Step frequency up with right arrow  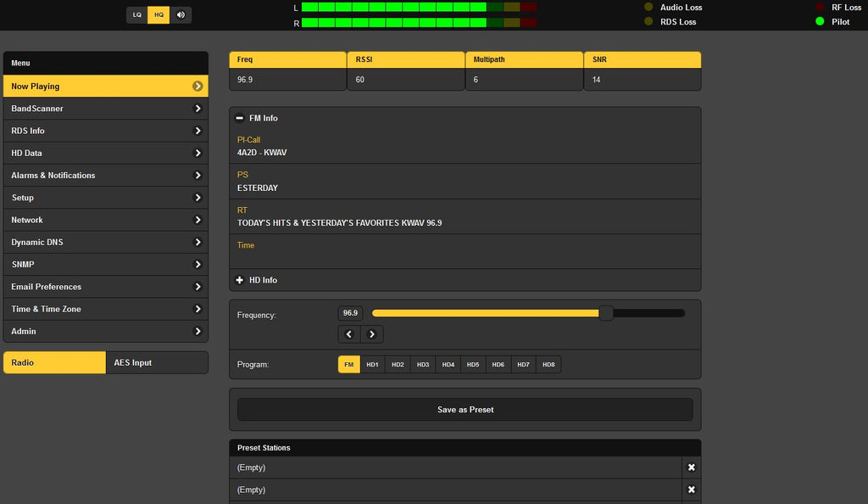372,334
